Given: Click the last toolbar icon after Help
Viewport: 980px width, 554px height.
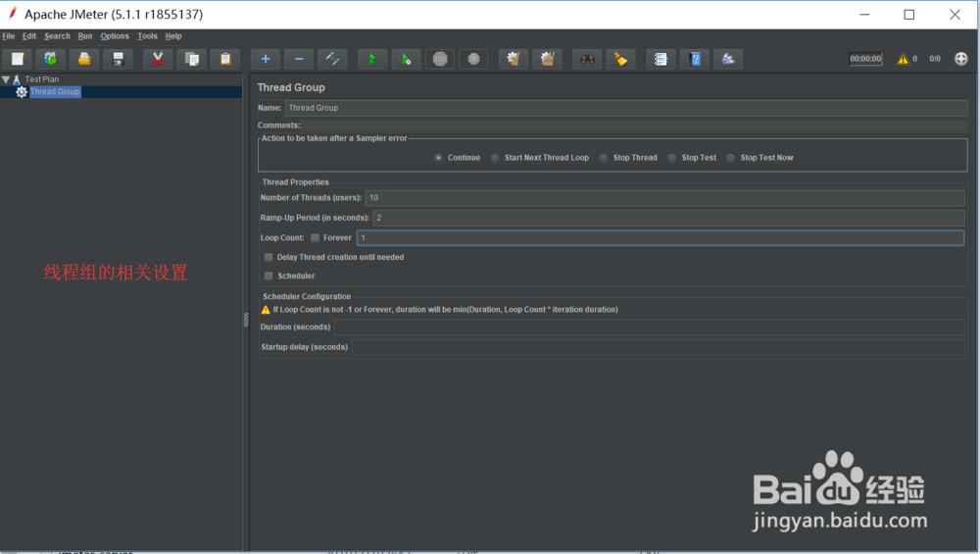Looking at the screenshot, I should 729,59.
